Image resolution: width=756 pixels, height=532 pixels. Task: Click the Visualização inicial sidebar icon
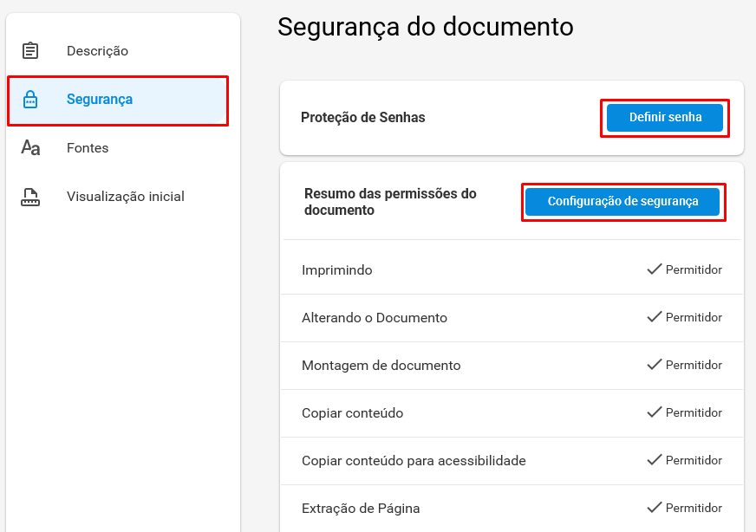(30, 197)
